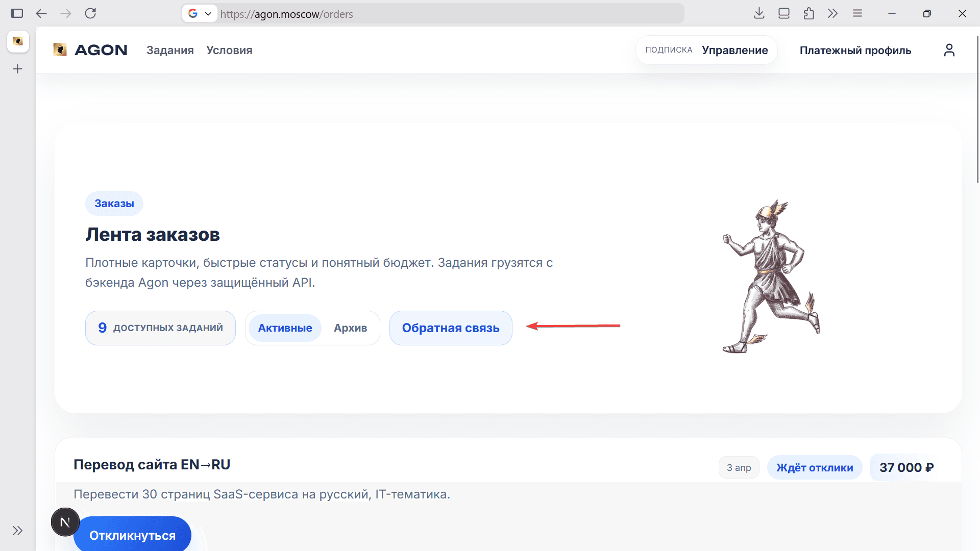Open the user account profile icon

pyautogui.click(x=949, y=50)
